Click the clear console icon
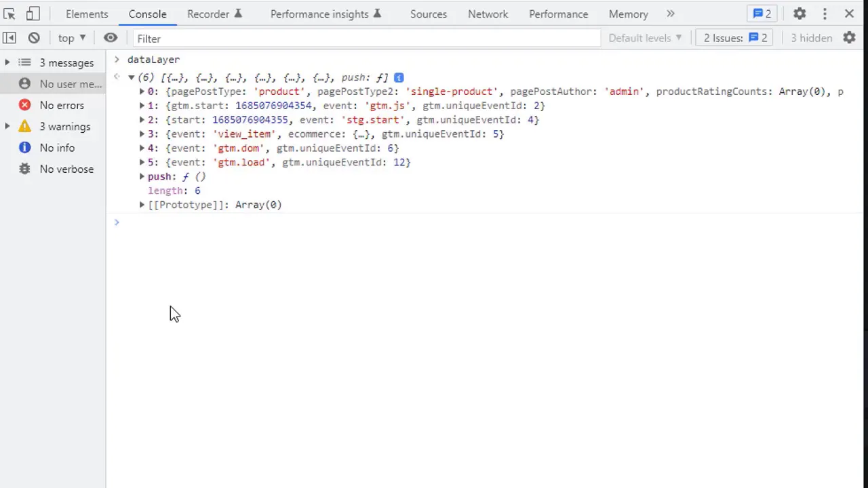The height and width of the screenshot is (488, 868). point(34,38)
